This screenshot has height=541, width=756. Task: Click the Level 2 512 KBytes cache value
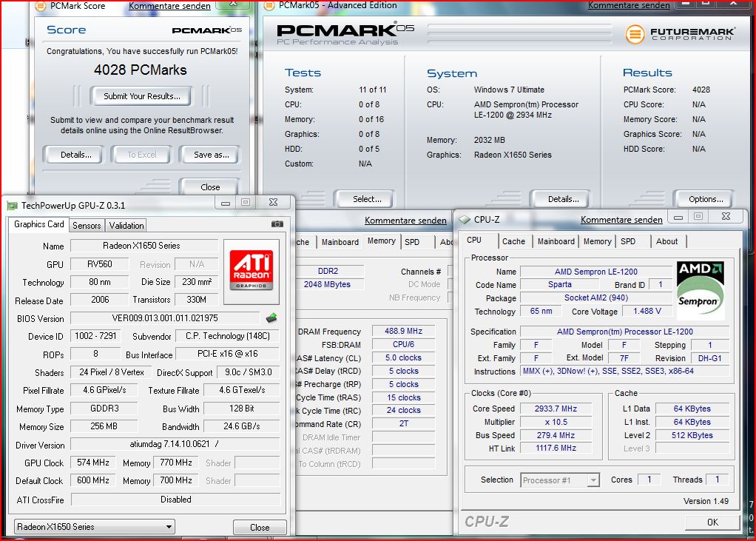[692, 435]
